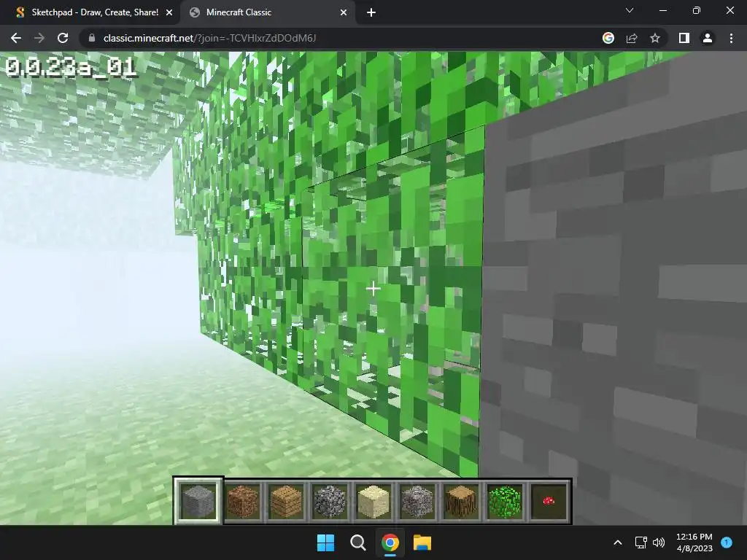Open a new browser tab
The image size is (747, 560).
(x=371, y=13)
